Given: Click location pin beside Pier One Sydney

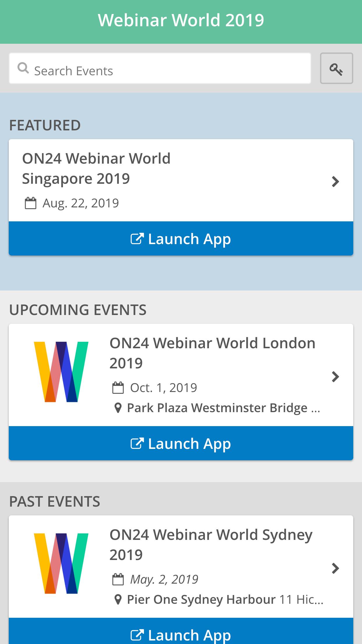Looking at the screenshot, I should (118, 599).
